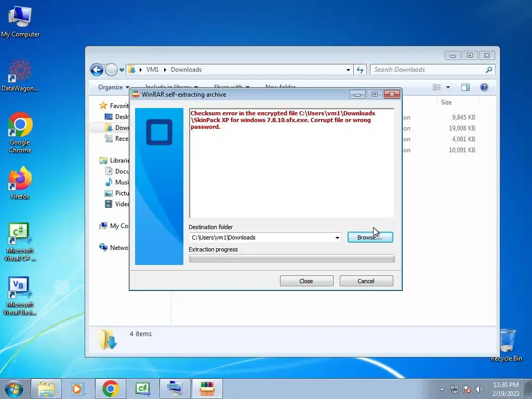Refresh the Downloads folder view
Screen dimensions: 532x399
pos(360,70)
